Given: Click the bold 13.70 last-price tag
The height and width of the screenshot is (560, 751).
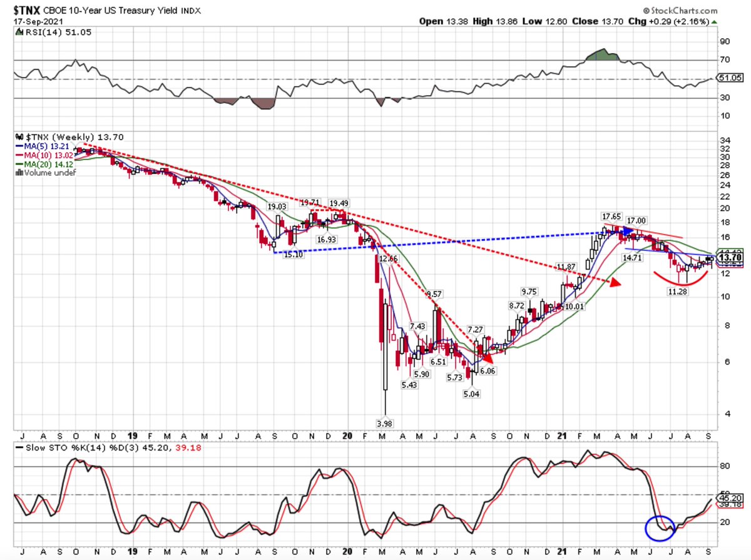Looking at the screenshot, I should 728,257.
